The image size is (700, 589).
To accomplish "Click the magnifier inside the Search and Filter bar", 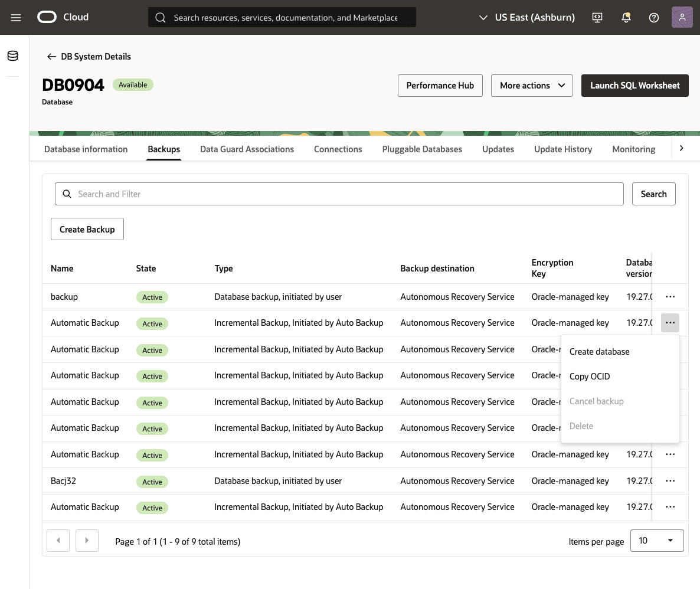I will coord(67,194).
